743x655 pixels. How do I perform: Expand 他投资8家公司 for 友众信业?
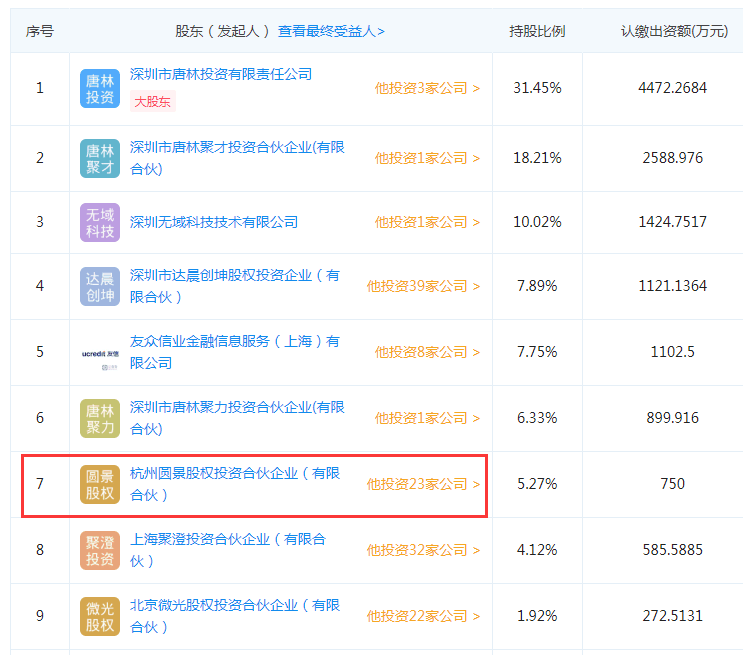tap(427, 352)
